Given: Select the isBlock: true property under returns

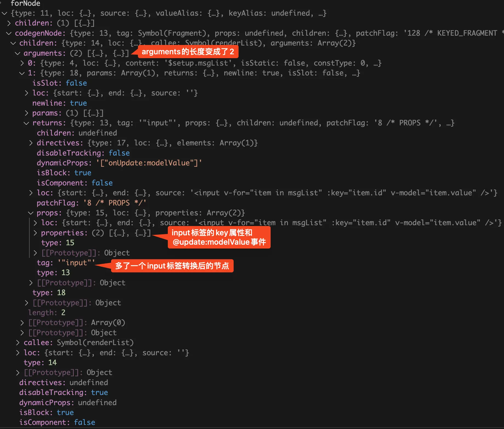Looking at the screenshot, I should 64,173.
